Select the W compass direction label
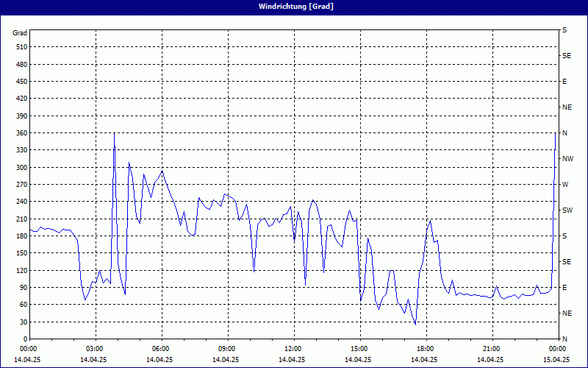This screenshot has height=368, width=588. click(565, 185)
